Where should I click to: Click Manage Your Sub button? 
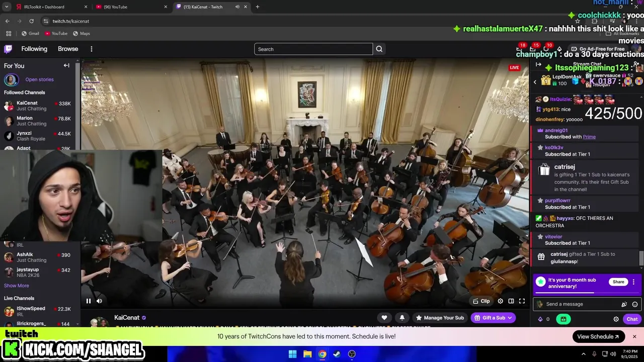coord(439,318)
